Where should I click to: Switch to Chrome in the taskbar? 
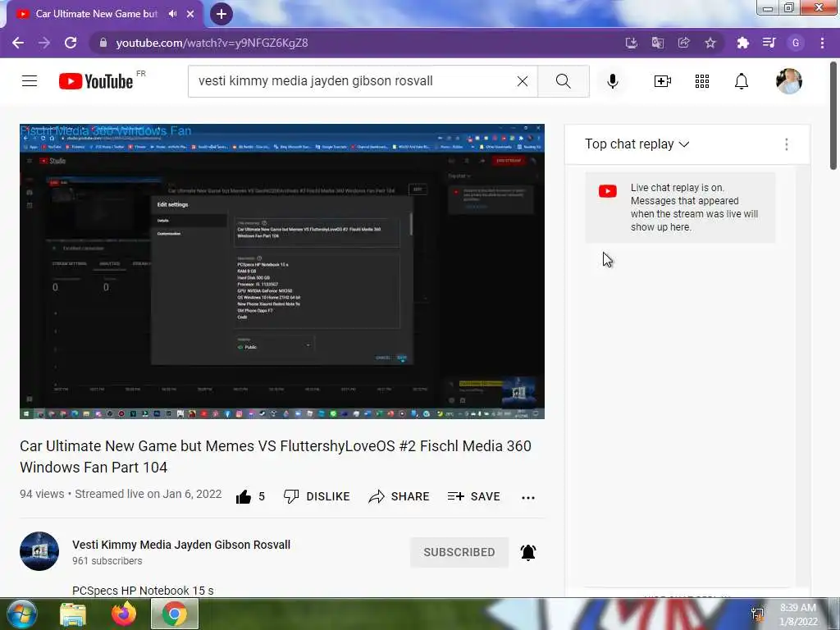(175, 614)
